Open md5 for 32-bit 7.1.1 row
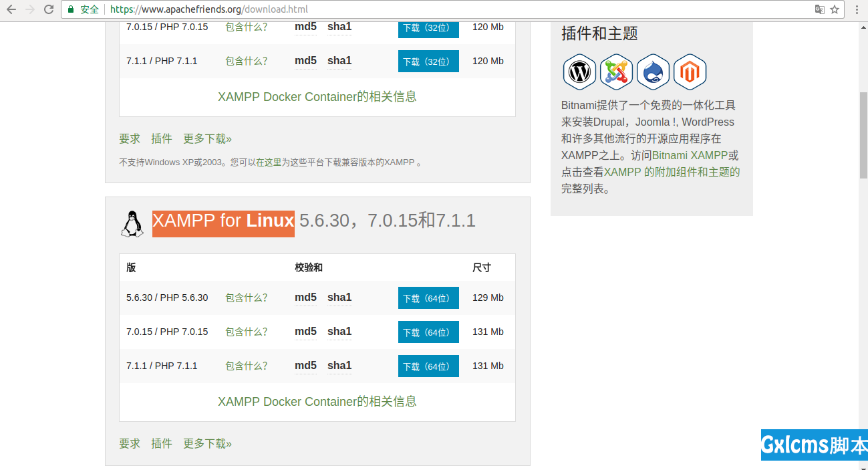The image size is (868, 470). [305, 61]
